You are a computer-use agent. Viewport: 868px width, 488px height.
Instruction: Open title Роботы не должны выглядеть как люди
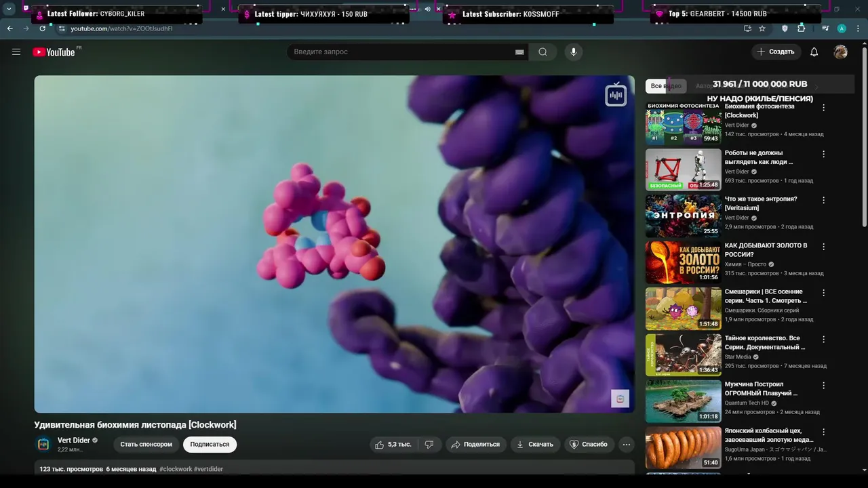(x=759, y=157)
